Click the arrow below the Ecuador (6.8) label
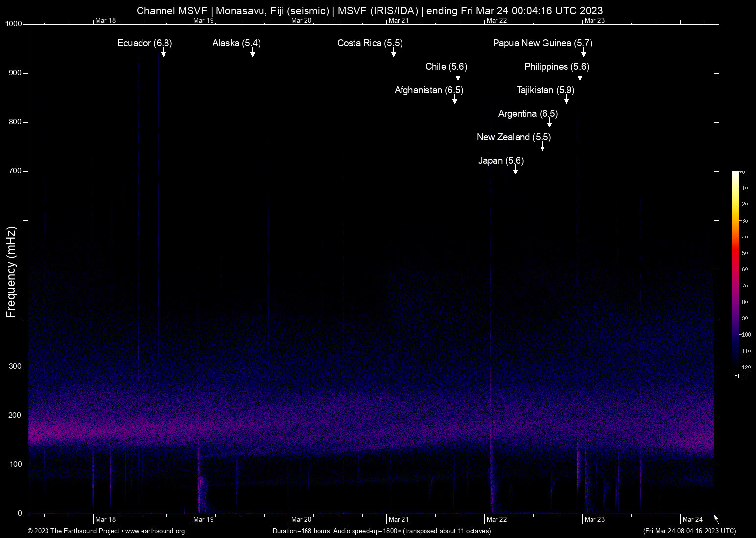The image size is (756, 538). click(x=163, y=52)
